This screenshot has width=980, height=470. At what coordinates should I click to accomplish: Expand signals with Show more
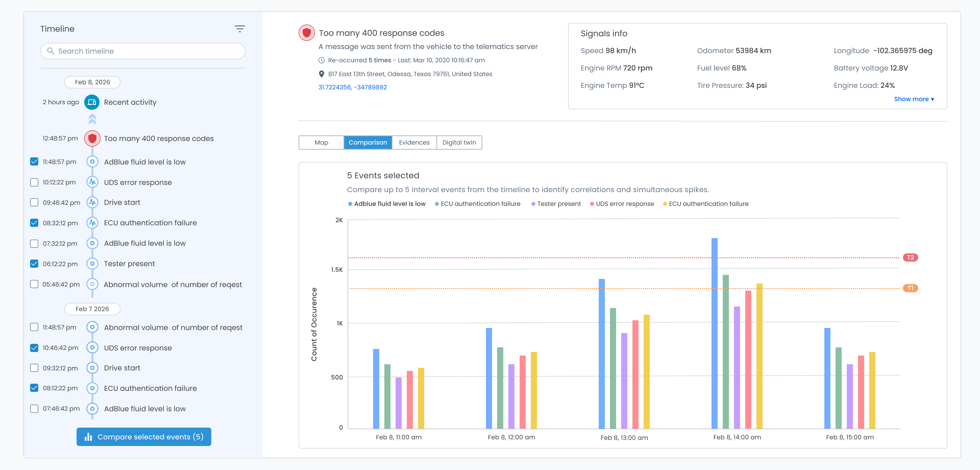[x=914, y=99]
